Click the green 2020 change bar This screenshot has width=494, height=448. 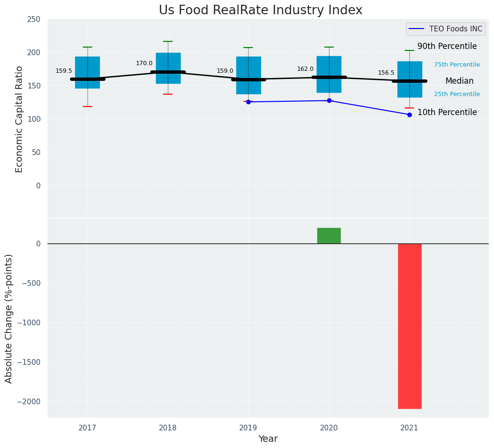[329, 236]
